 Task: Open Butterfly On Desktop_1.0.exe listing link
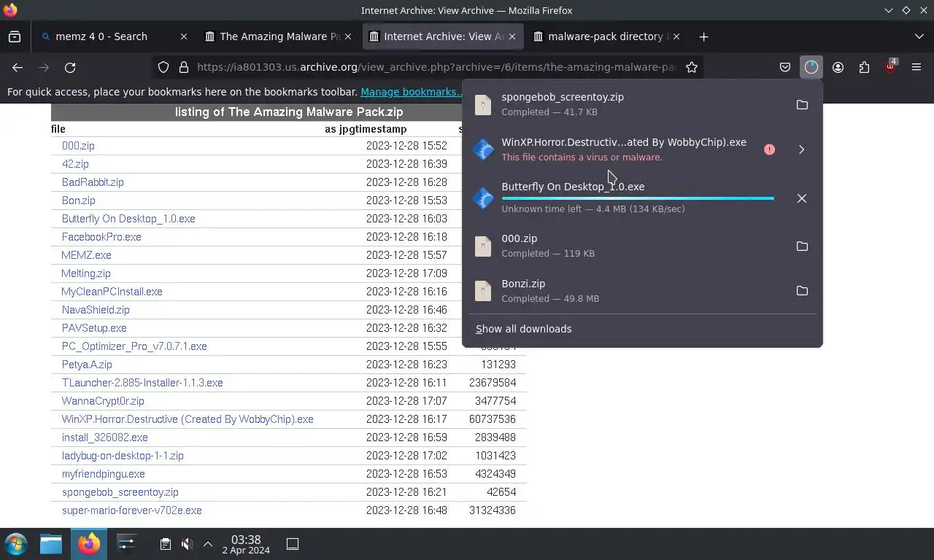pos(128,219)
